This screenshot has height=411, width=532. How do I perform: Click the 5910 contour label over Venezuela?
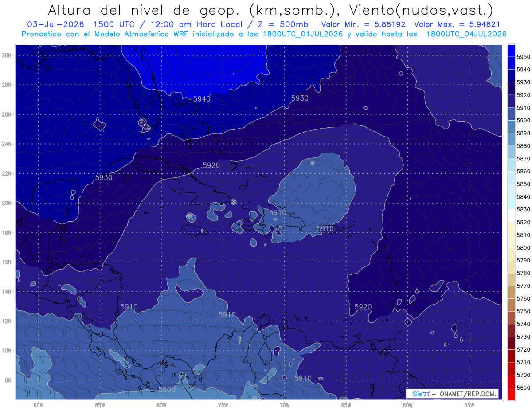(303, 378)
